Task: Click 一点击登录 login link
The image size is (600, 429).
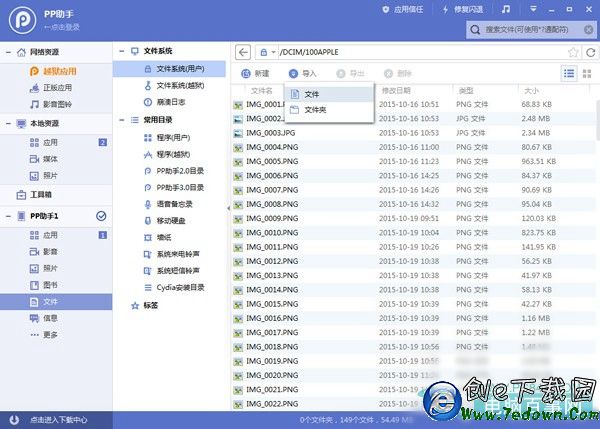Action: click(x=61, y=27)
